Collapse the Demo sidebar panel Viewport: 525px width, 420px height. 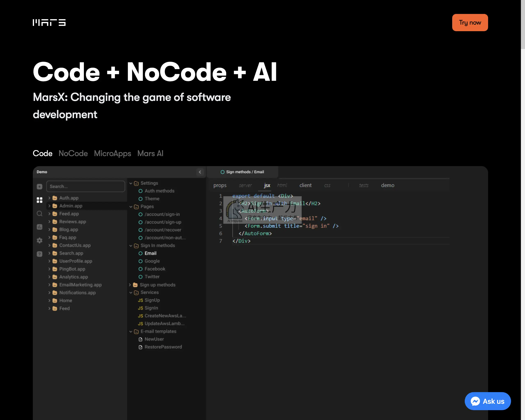[200, 172]
